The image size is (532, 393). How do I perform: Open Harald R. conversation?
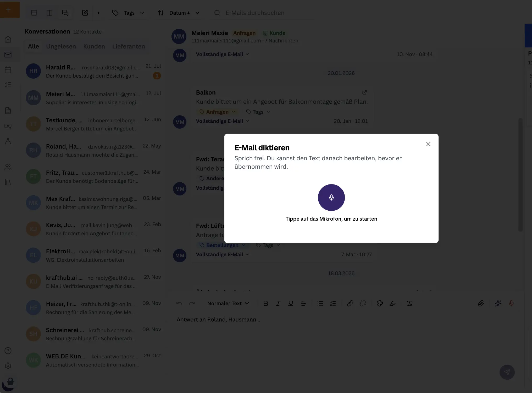[93, 71]
